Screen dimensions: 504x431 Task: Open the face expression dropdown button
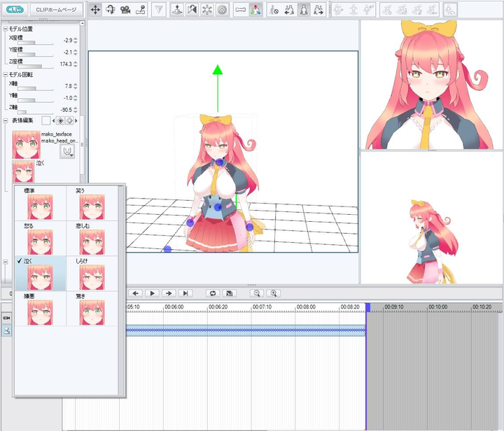click(x=68, y=151)
